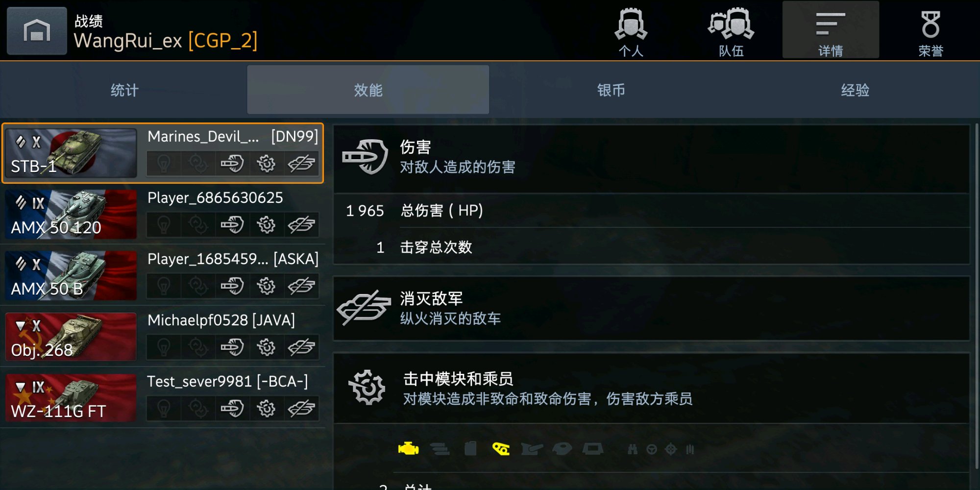The width and height of the screenshot is (980, 490).
Task: Open the 伤害 damage section header
Action: 652,158
